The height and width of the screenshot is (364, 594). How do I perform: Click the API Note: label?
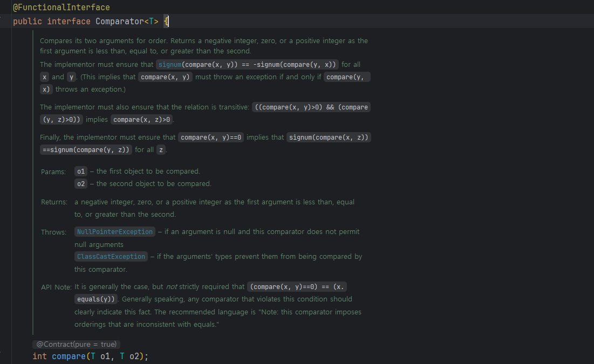[56, 287]
